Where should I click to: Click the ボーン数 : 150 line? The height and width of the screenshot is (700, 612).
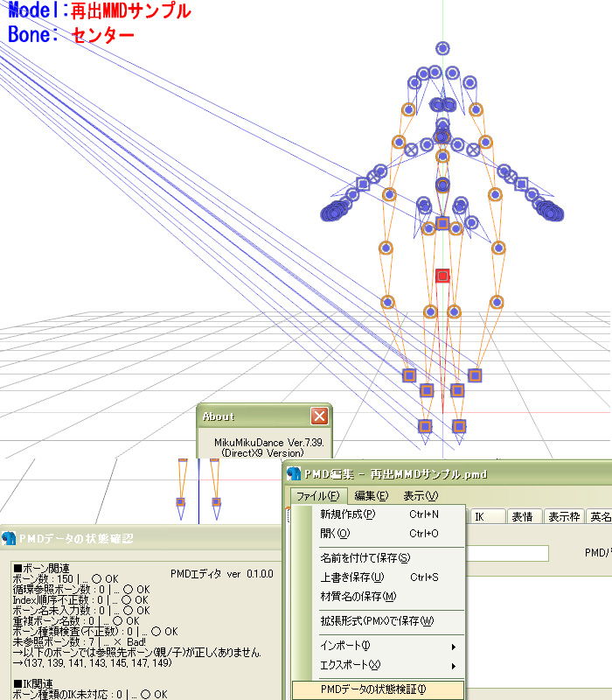(66, 579)
